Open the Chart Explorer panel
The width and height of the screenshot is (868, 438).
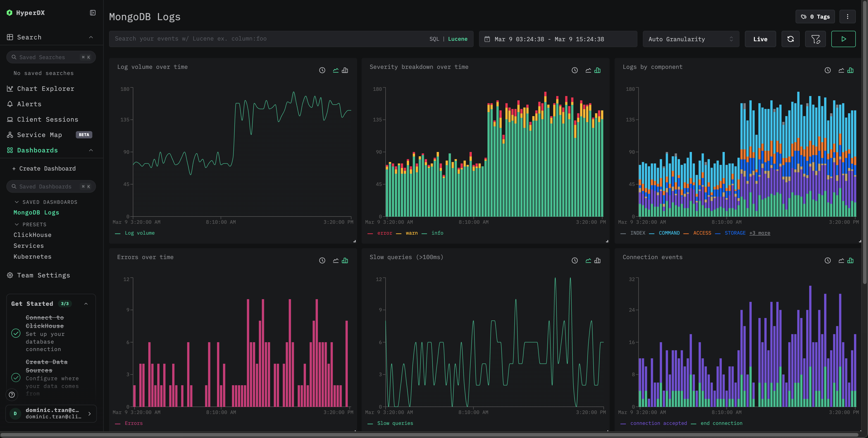point(45,89)
